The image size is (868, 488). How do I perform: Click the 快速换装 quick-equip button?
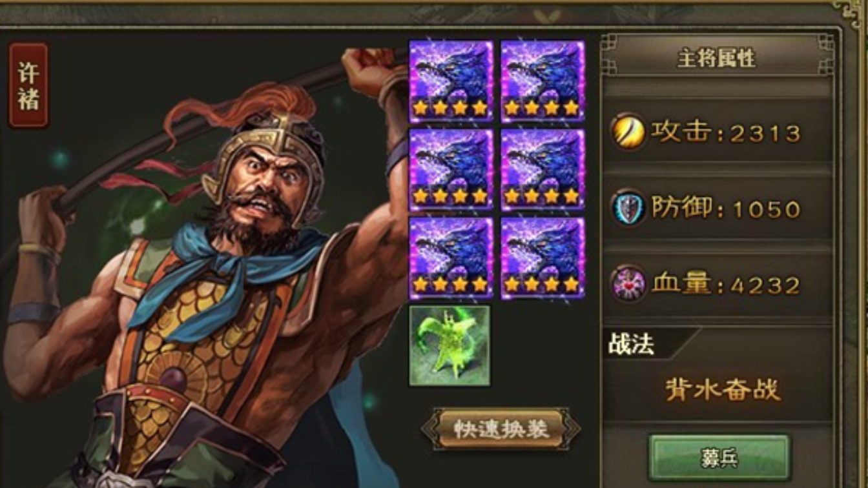click(x=501, y=429)
